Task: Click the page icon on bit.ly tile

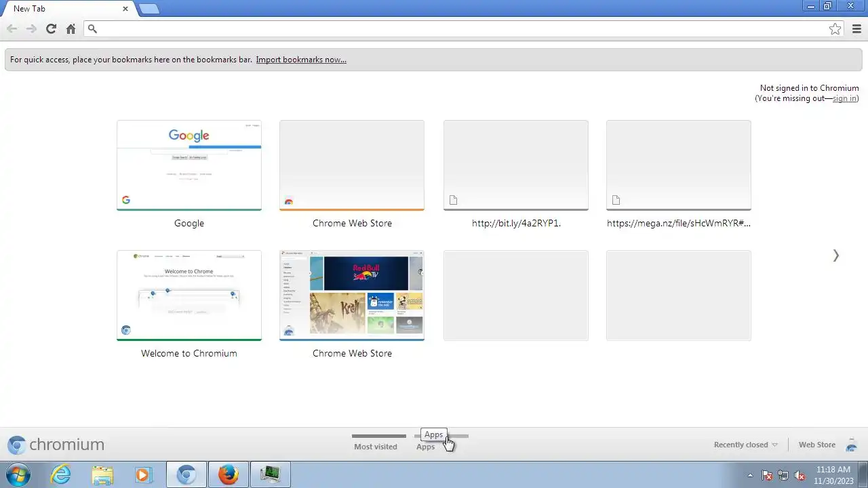Action: (454, 200)
